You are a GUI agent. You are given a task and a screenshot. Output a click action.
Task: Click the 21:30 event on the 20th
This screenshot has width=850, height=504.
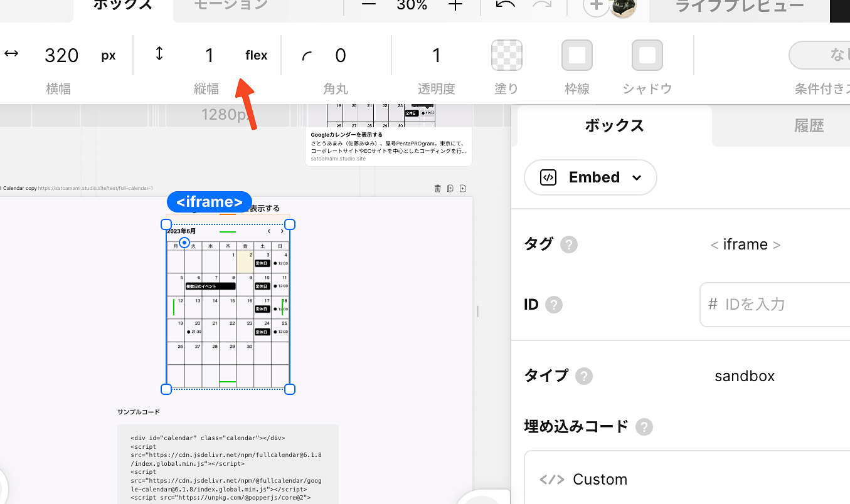click(194, 332)
